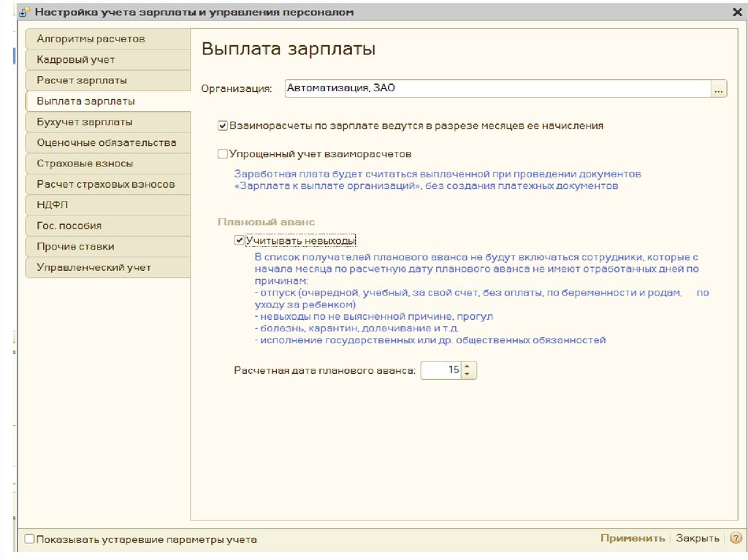Image resolution: width=748 pixels, height=560 pixels.
Task: Enable Упрощенный учет взаиморасчетов checkbox
Action: 223,154
